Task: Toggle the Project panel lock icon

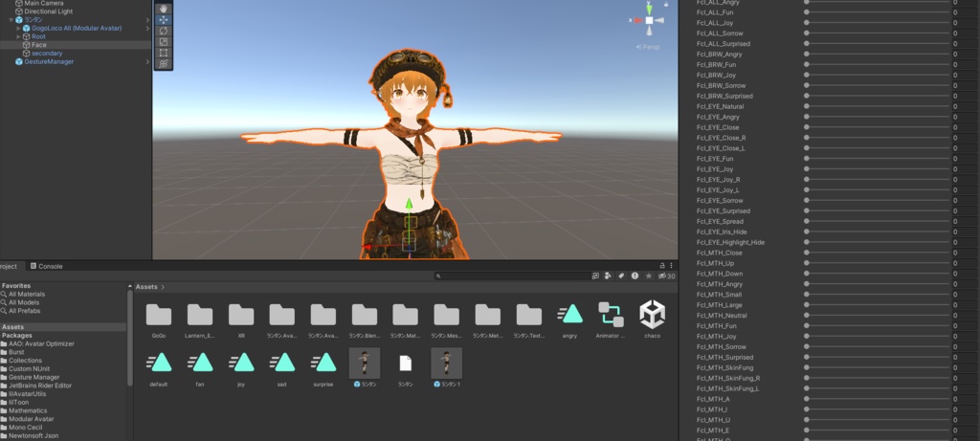Action: (x=662, y=266)
